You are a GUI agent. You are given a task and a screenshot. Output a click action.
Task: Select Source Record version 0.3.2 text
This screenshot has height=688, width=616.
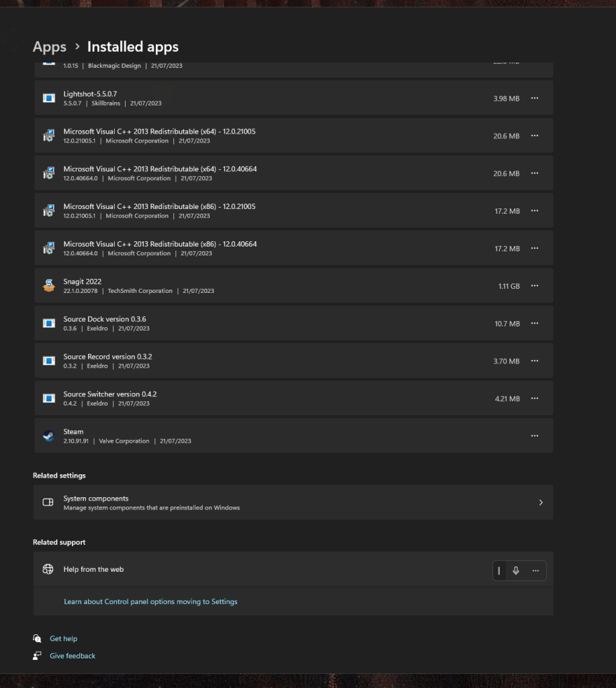pyautogui.click(x=107, y=356)
